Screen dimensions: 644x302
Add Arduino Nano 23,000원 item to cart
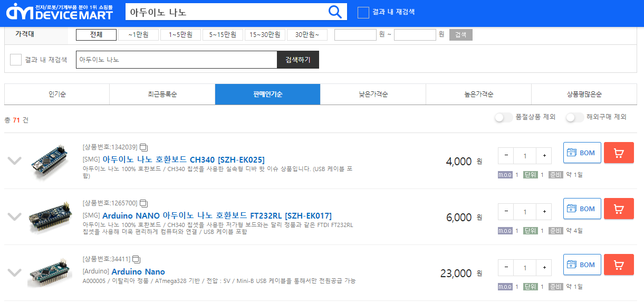(x=619, y=265)
